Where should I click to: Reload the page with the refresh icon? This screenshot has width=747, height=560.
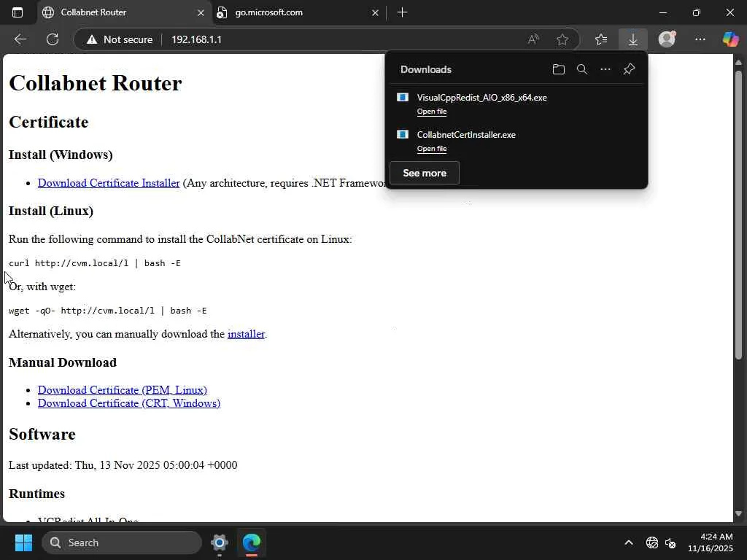(53, 39)
